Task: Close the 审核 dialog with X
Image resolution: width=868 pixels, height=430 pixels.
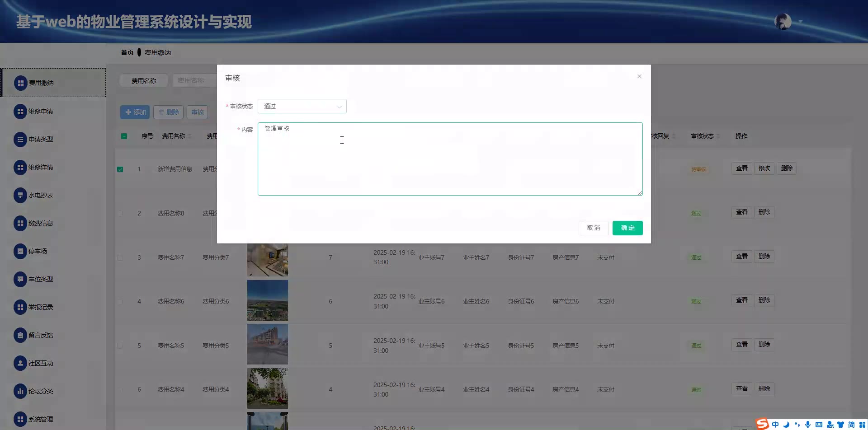Action: (x=639, y=76)
